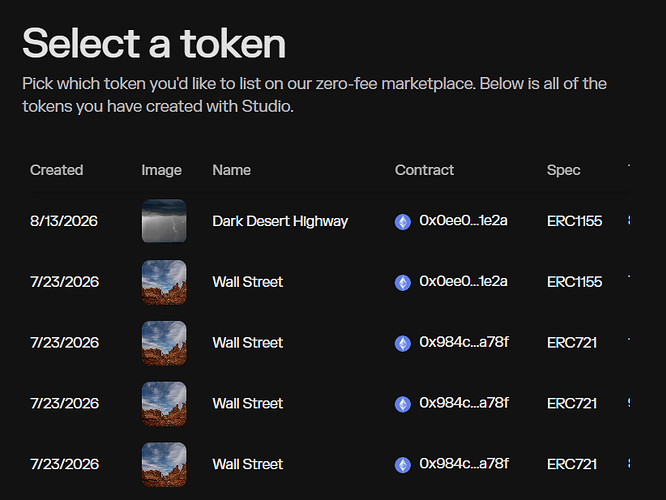This screenshot has height=500, width=666.
Task: Click thumbnail of the bottom Wall Street token
Action: click(x=164, y=464)
